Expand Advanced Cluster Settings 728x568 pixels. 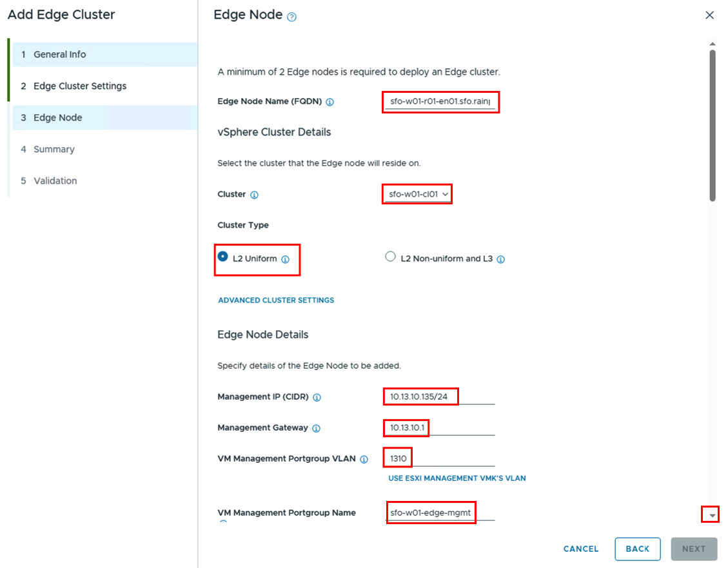(x=276, y=300)
